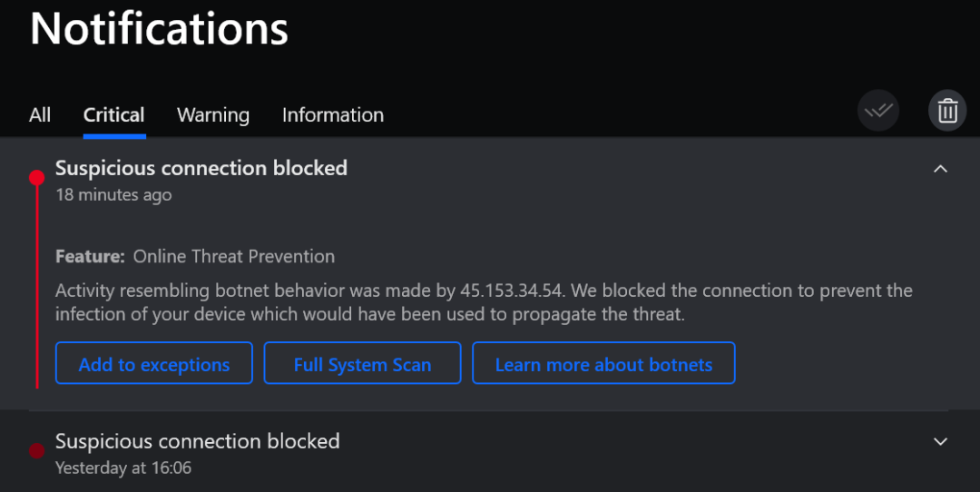
Task: Click the Online Threat Prevention feature label
Action: (234, 257)
